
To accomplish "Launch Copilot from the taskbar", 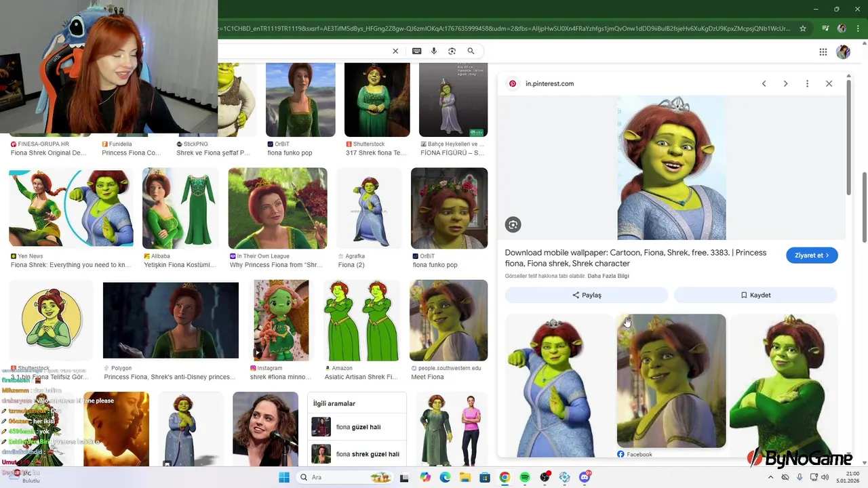I will (425, 477).
